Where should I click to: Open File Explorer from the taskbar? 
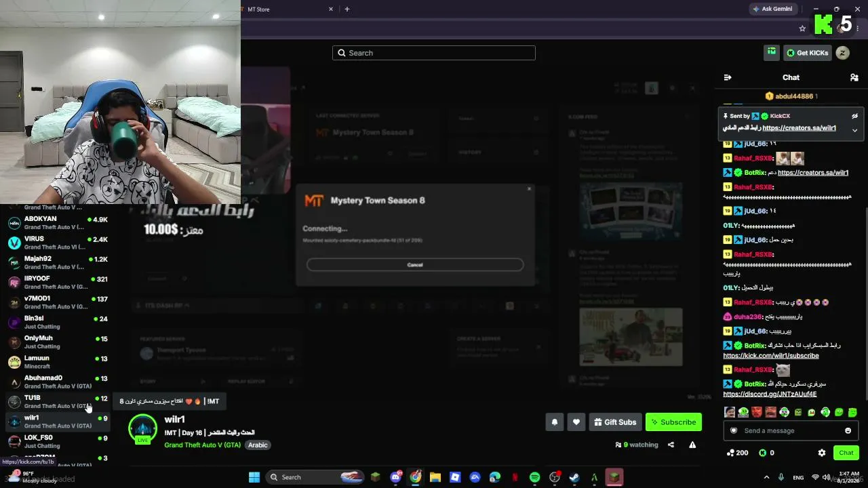435,477
